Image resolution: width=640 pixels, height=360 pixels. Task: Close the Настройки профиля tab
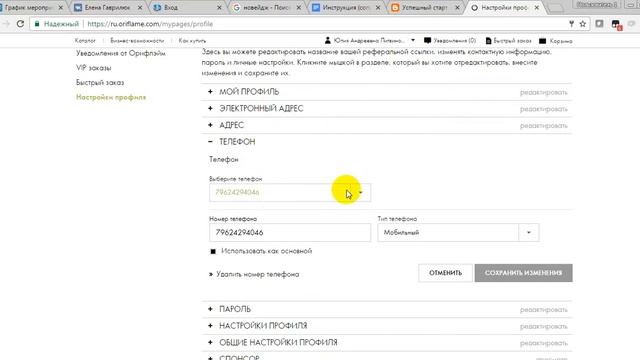click(x=536, y=8)
